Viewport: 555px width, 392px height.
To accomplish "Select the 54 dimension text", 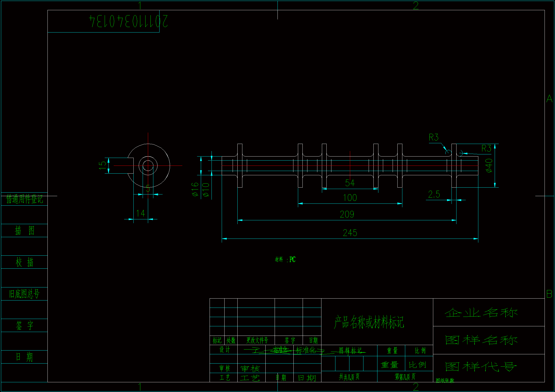I will click(x=350, y=183).
